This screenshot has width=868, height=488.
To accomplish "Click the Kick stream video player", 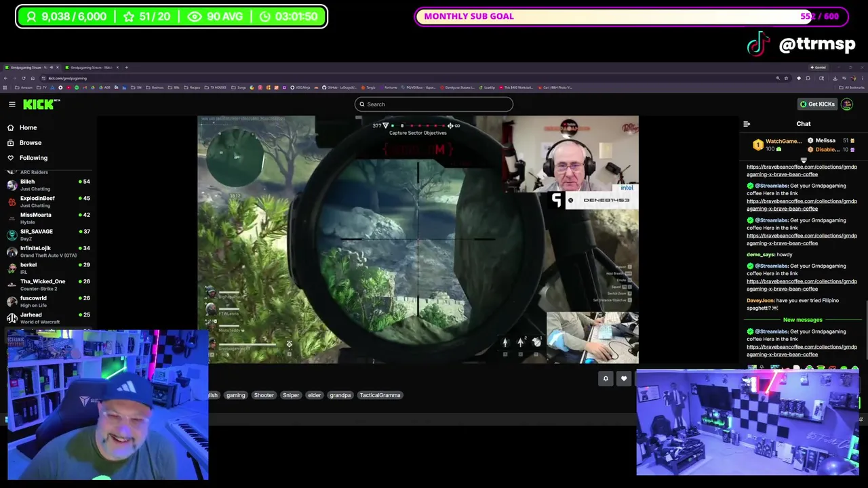I will coord(418,239).
